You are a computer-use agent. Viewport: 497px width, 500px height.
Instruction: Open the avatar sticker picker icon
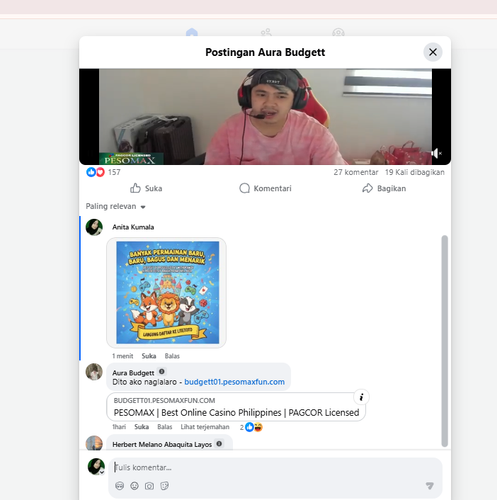tap(119, 486)
